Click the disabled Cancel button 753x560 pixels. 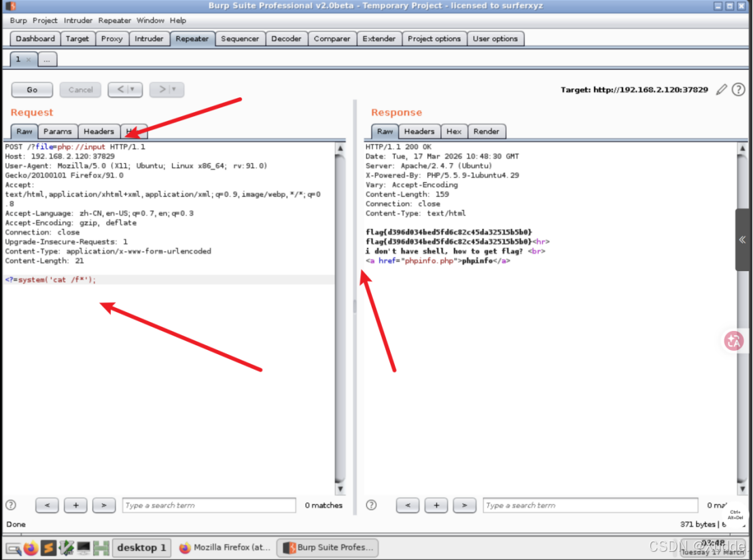80,90
